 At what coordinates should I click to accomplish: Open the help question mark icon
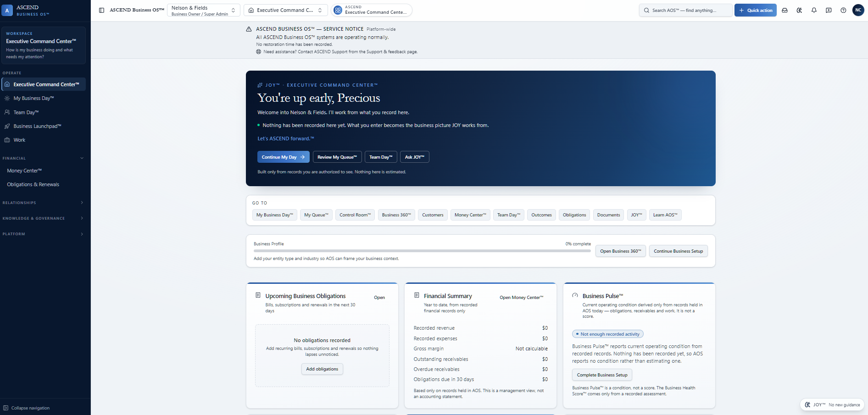(843, 10)
